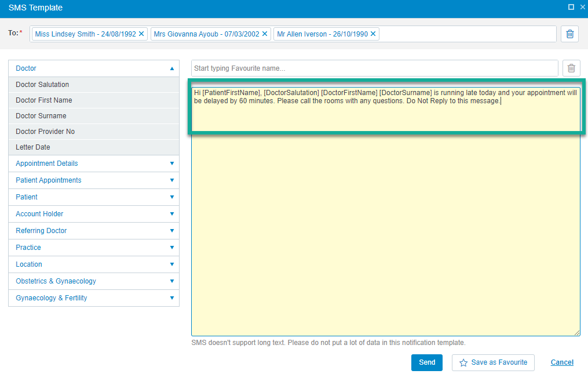Expand Account Holder section
Viewport: 588px width, 374px height.
pyautogui.click(x=94, y=214)
